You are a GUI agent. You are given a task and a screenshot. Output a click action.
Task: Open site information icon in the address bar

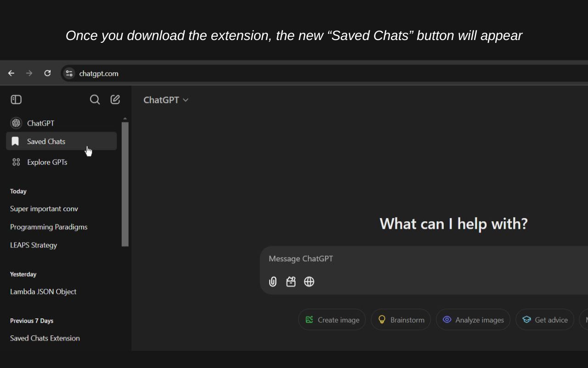tap(69, 73)
